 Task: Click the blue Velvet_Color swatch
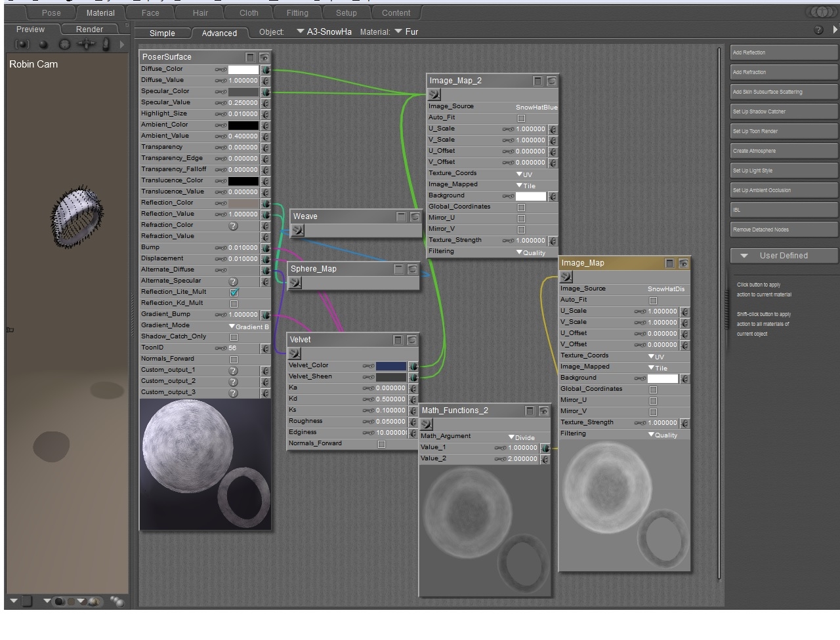[x=390, y=366]
